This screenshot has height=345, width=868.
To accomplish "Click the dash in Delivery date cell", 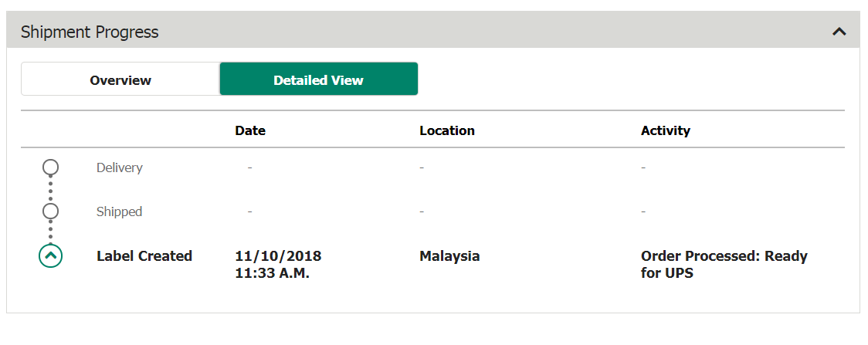I will point(249,167).
